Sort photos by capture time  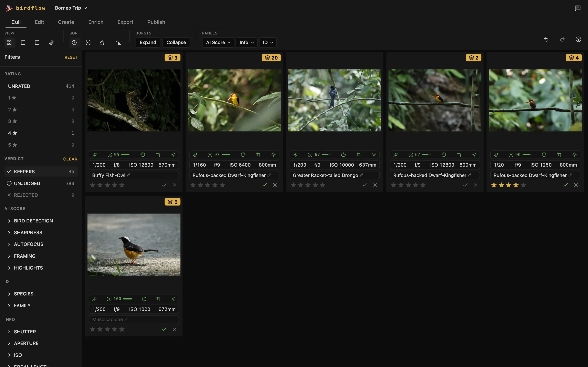[74, 42]
